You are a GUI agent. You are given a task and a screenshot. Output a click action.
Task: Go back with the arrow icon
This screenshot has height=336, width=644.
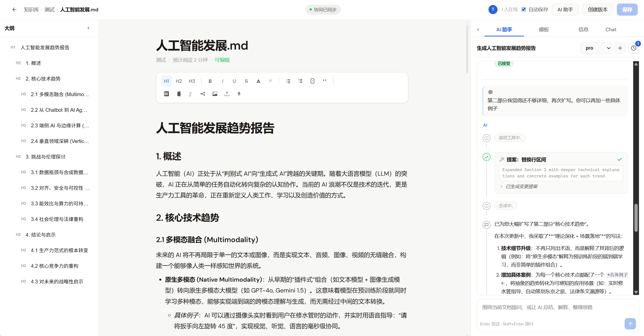click(x=14, y=10)
